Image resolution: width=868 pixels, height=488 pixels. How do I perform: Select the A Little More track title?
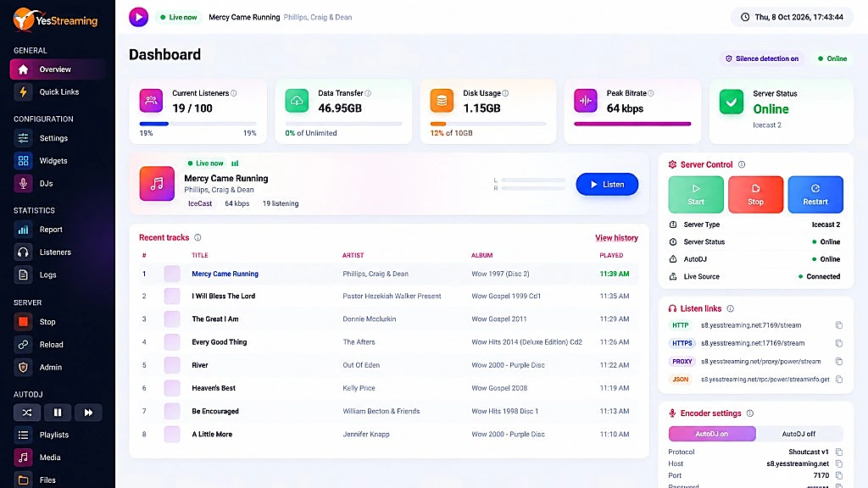click(212, 435)
